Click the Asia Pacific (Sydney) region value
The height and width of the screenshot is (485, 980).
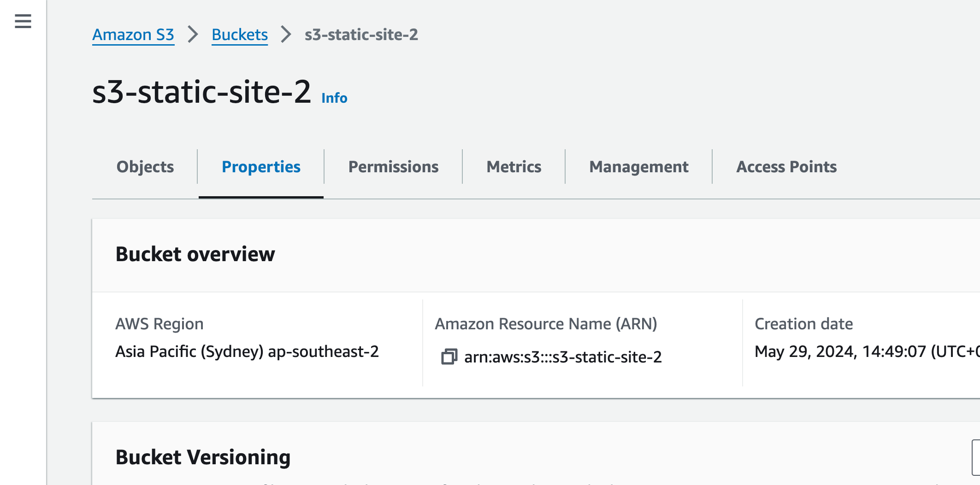(x=247, y=351)
